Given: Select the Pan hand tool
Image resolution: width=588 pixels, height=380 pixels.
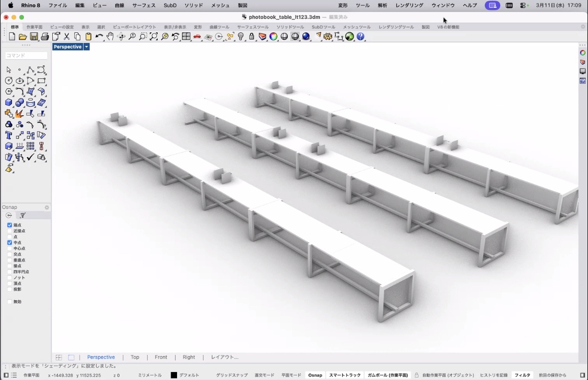Looking at the screenshot, I should pos(110,36).
